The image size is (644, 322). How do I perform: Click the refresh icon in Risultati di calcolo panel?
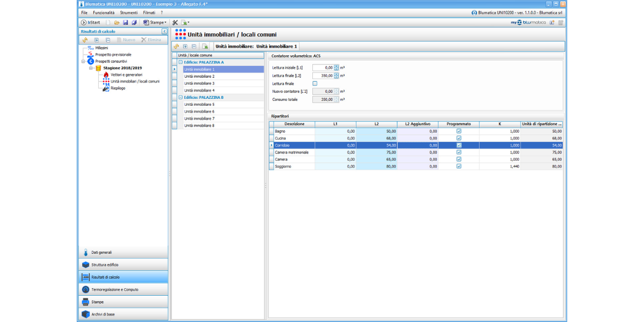click(85, 40)
